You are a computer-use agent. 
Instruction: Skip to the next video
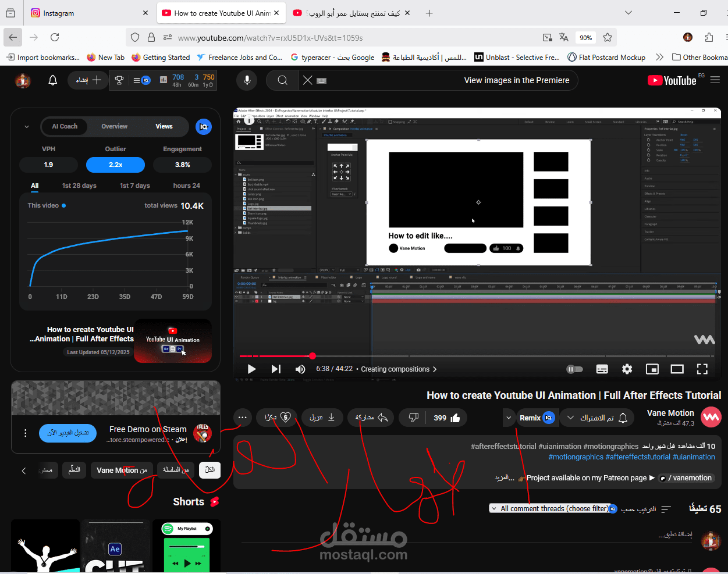point(276,369)
